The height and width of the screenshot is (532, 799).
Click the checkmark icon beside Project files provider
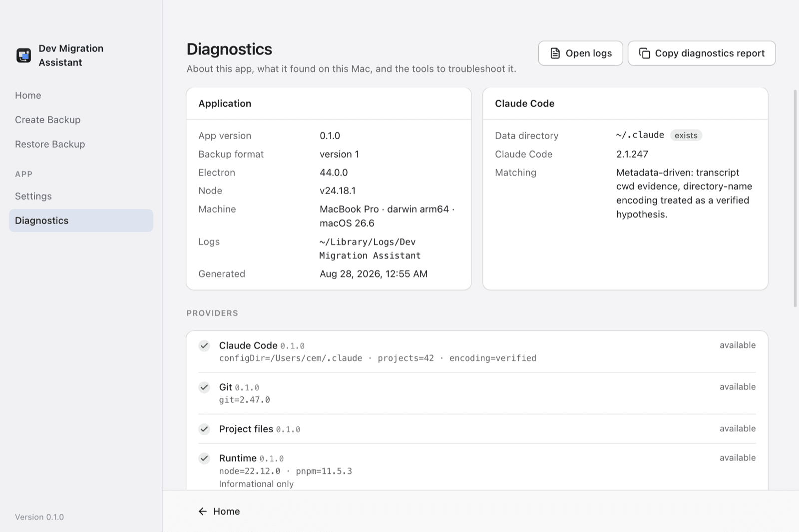(x=204, y=429)
